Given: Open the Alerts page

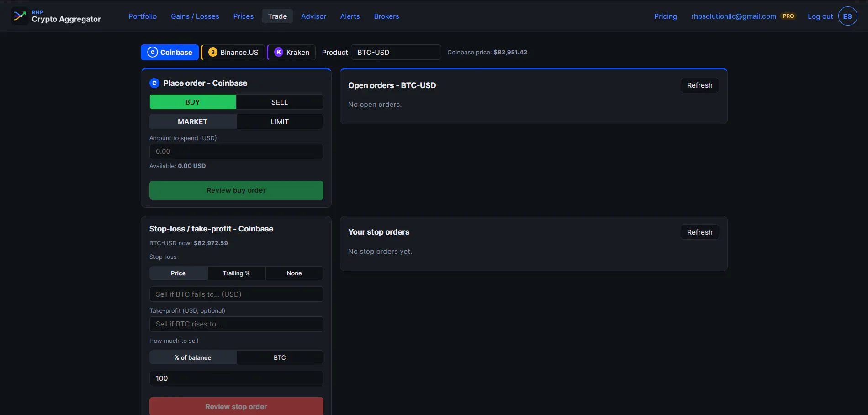Looking at the screenshot, I should (350, 16).
